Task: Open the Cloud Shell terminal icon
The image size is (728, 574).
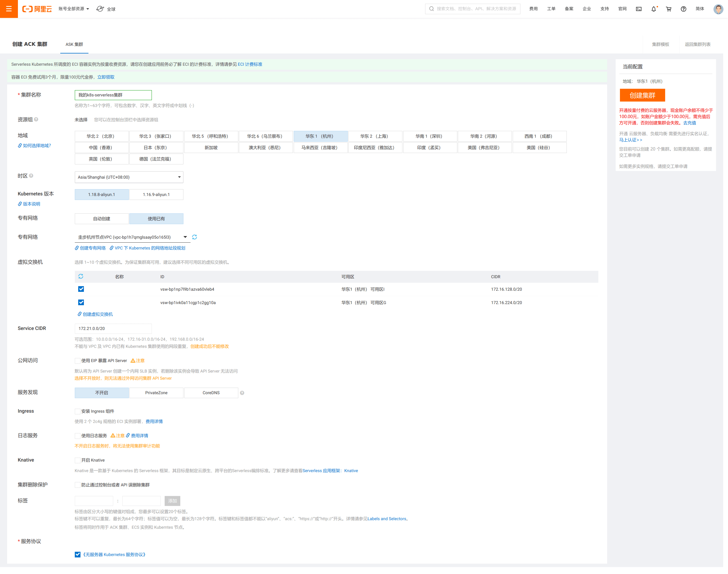Action: tap(639, 9)
